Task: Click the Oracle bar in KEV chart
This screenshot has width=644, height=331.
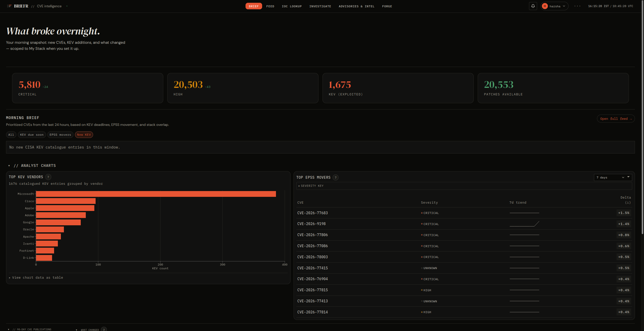Action: [50, 229]
